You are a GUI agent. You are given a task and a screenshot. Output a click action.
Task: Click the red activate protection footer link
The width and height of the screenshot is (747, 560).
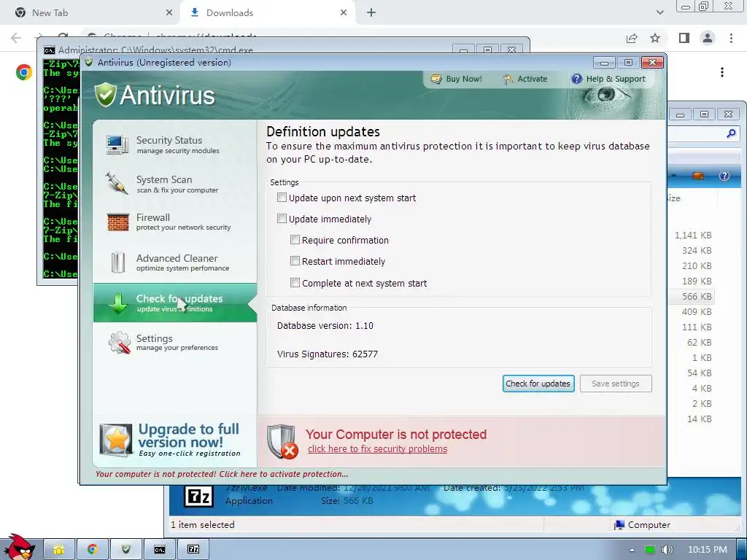(x=222, y=474)
